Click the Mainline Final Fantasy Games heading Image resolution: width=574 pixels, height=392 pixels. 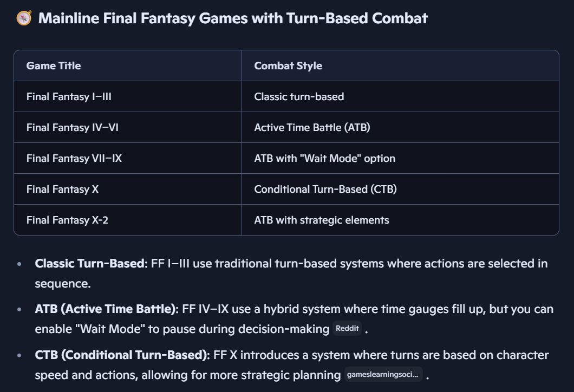(x=233, y=18)
